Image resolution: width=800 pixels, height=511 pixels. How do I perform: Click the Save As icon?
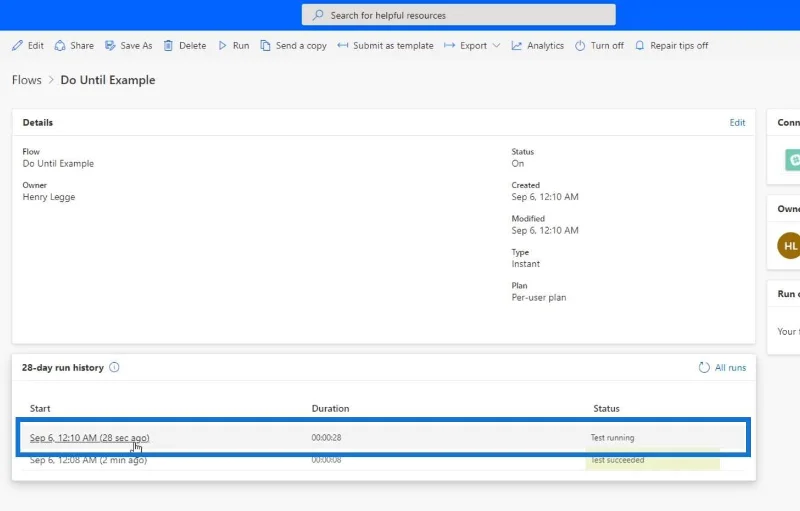(x=110, y=45)
